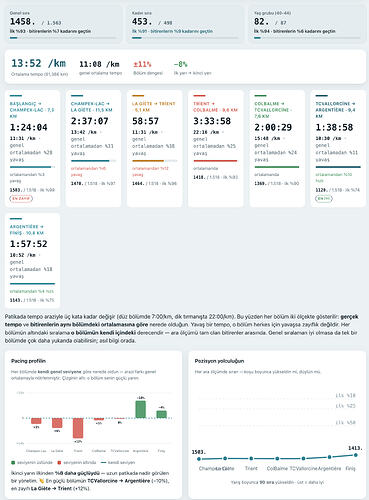Open the Başlangıç → Champex-Lac segment card
The image size is (369, 500).
coord(32,148)
